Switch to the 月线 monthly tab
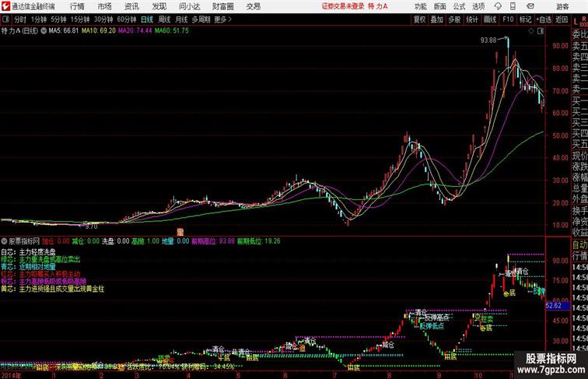 [181, 19]
